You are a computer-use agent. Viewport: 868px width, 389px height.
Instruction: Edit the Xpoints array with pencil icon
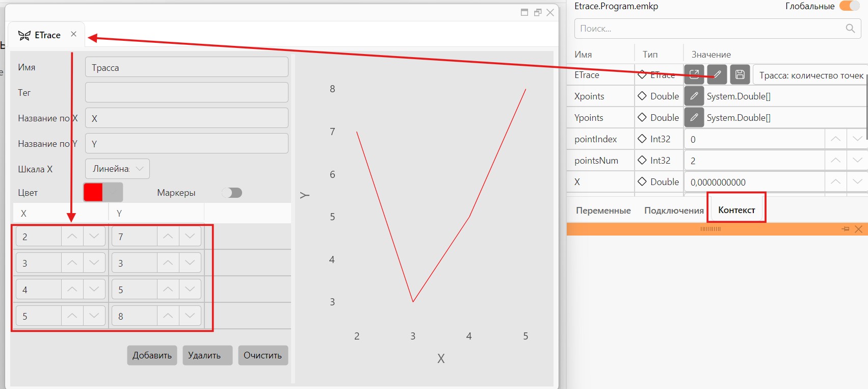(694, 96)
